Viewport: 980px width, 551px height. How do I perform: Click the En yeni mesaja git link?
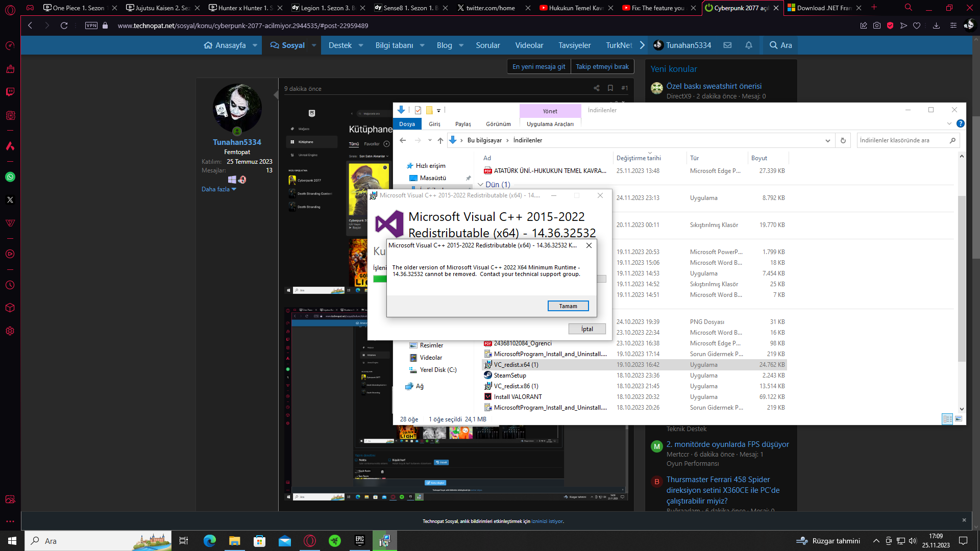click(x=538, y=66)
